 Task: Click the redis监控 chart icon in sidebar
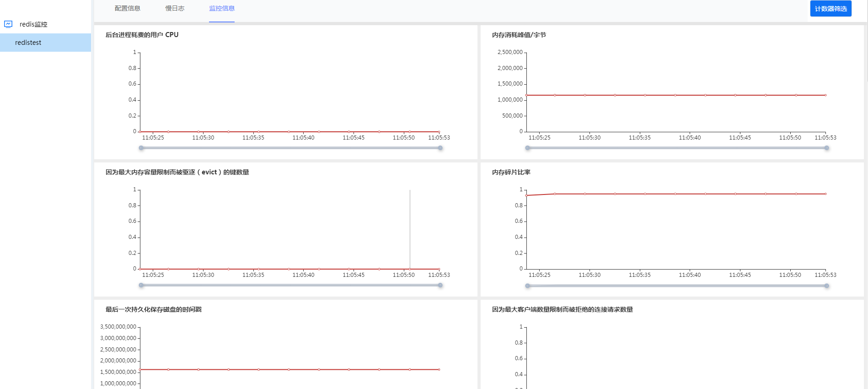pyautogui.click(x=8, y=24)
